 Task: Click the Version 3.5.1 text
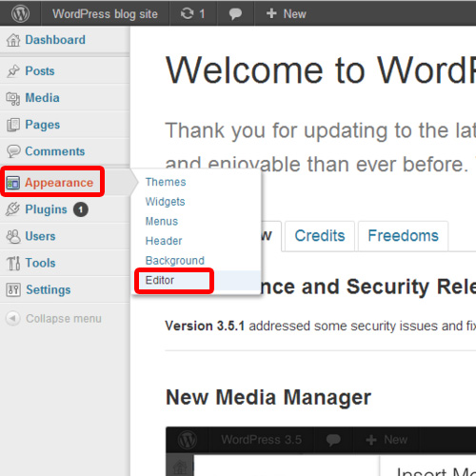pos(205,326)
